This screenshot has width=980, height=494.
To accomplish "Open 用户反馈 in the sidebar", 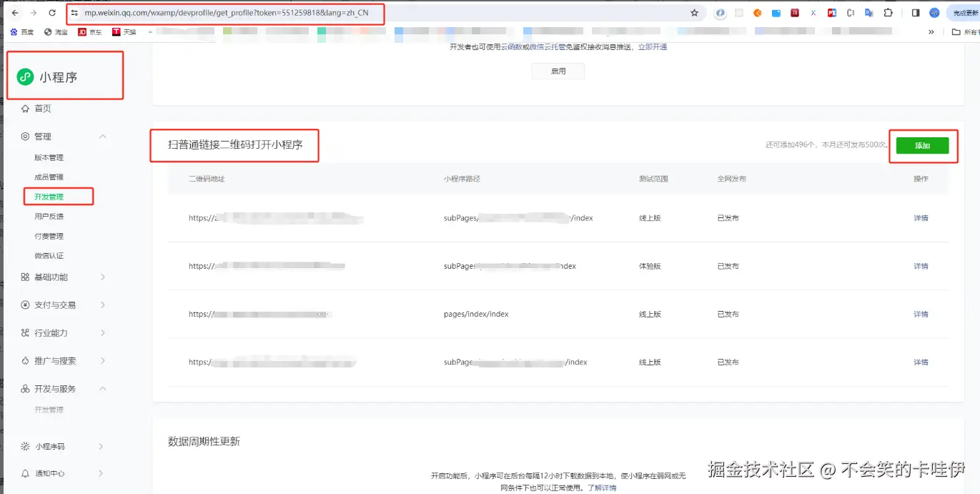I will click(x=49, y=216).
